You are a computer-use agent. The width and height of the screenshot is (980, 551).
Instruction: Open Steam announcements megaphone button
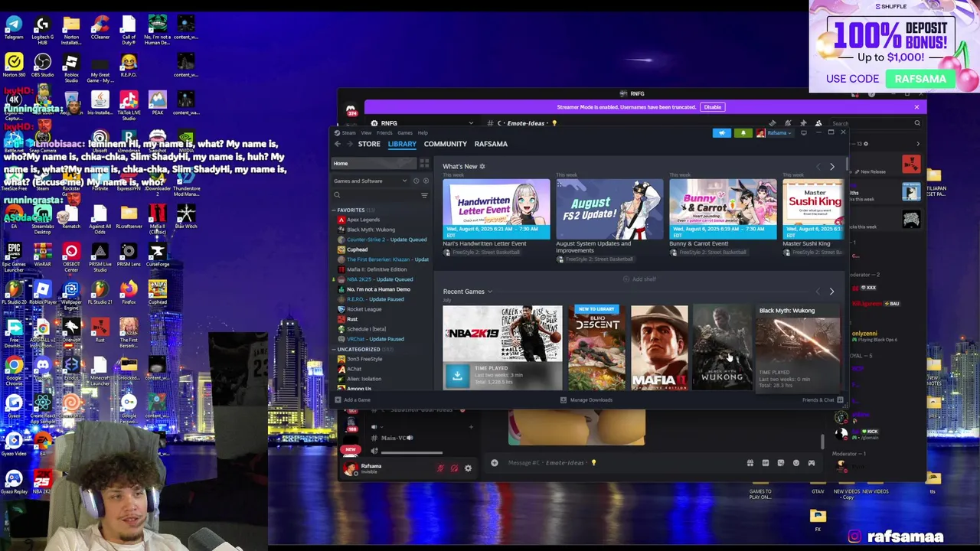pyautogui.click(x=721, y=132)
